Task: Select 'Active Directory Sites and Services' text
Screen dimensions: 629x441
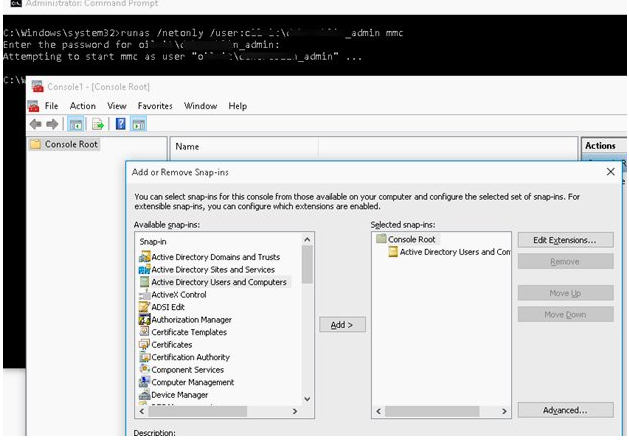Action: tap(213, 269)
